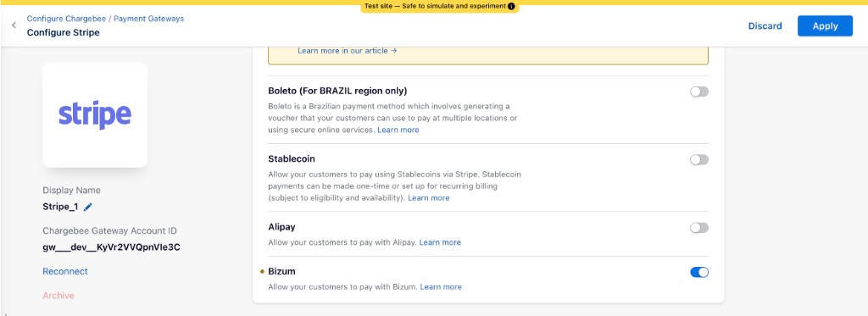Click the Stablecoin heading
Image resolution: width=868 pixels, height=316 pixels.
[292, 158]
